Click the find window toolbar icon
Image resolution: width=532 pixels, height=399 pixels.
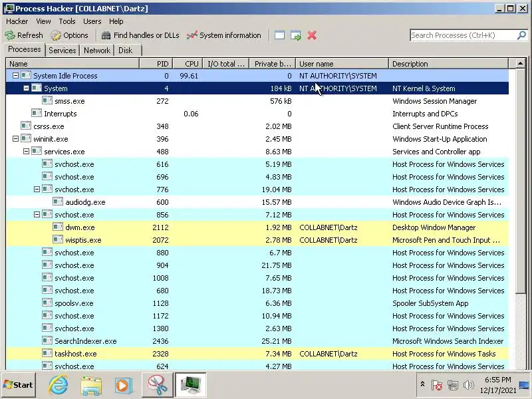pos(279,35)
